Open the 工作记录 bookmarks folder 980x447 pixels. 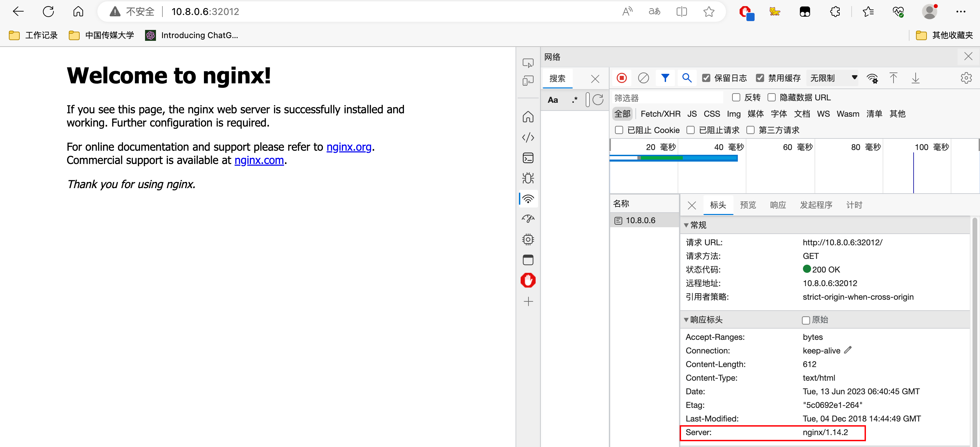pos(33,35)
